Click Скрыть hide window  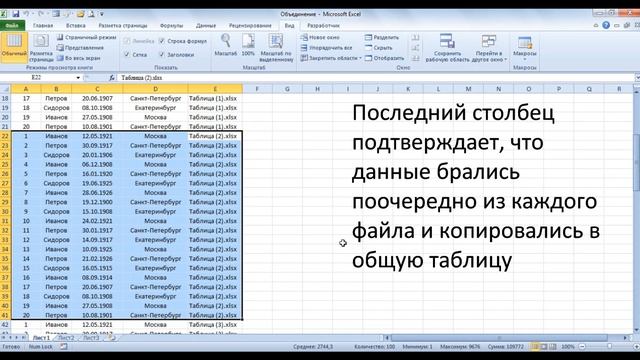[x=378, y=48]
